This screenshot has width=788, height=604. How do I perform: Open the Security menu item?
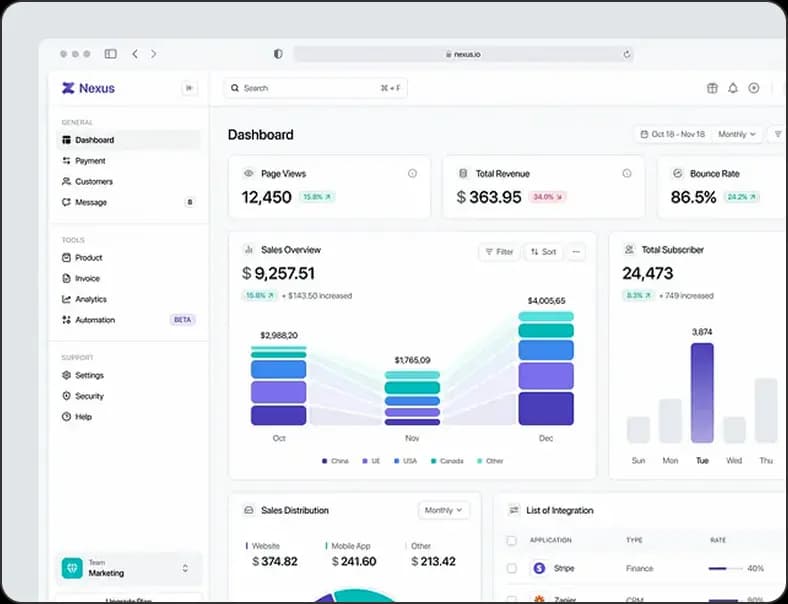click(129, 396)
